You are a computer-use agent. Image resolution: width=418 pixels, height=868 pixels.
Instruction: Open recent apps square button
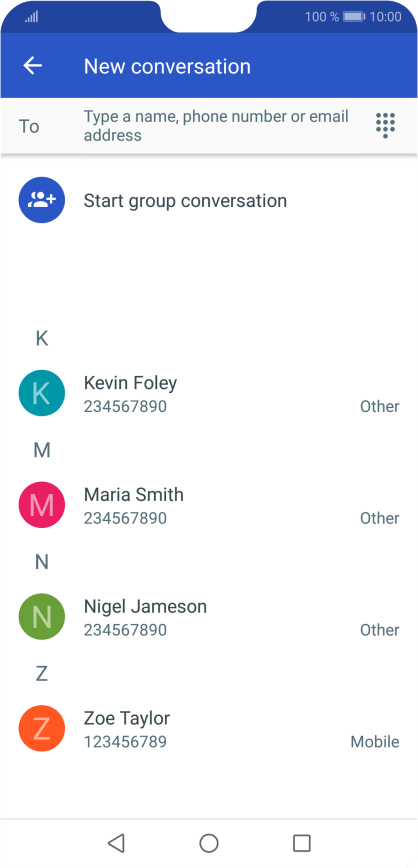[302, 843]
